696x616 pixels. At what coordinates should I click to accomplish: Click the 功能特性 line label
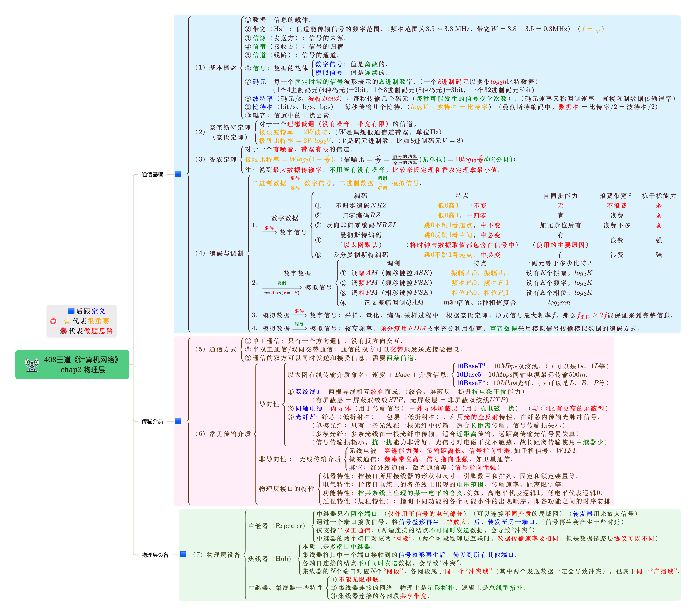click(336, 493)
